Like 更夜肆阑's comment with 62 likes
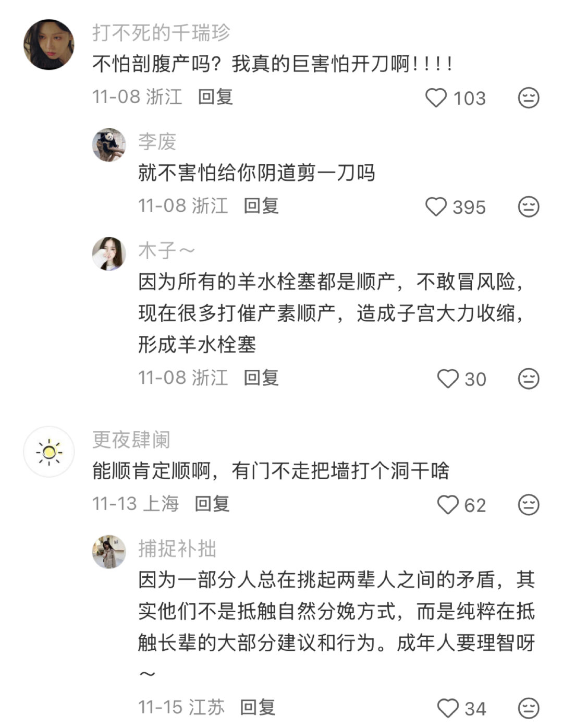The height and width of the screenshot is (728, 563). tap(447, 505)
